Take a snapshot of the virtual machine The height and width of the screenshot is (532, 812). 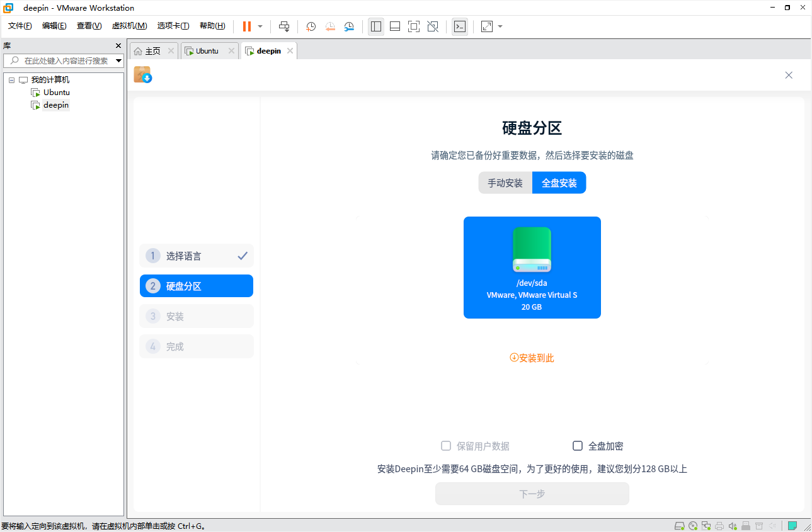coord(311,26)
